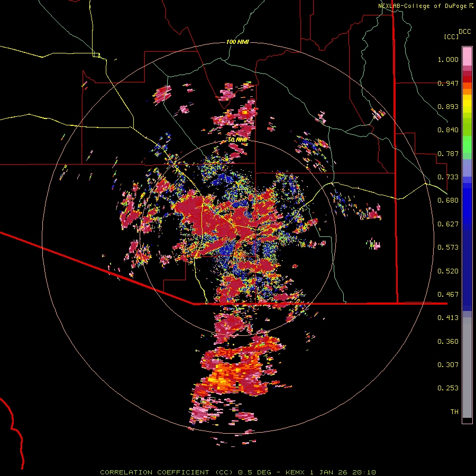Screen dimensions: 476x476
Task: Click the 0.947 scale value
Action: click(448, 83)
